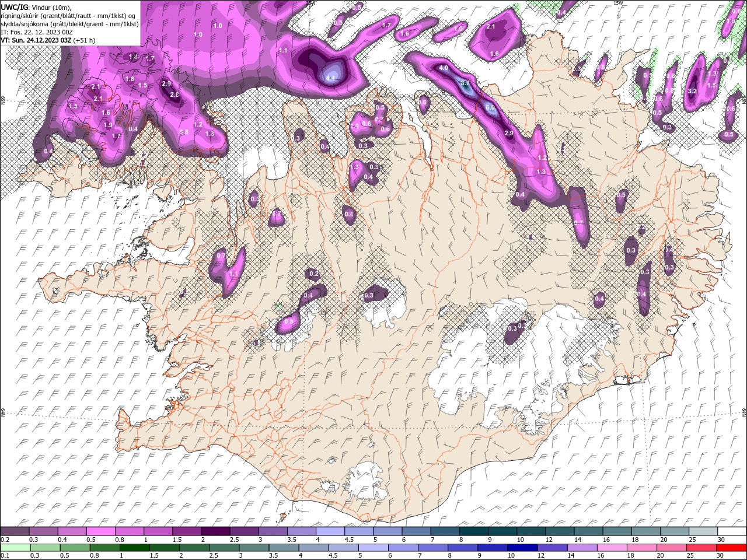Pick the palest green rain swatch between 0.1 and 0.3
This screenshot has width=747, height=560.
[x=15, y=548]
